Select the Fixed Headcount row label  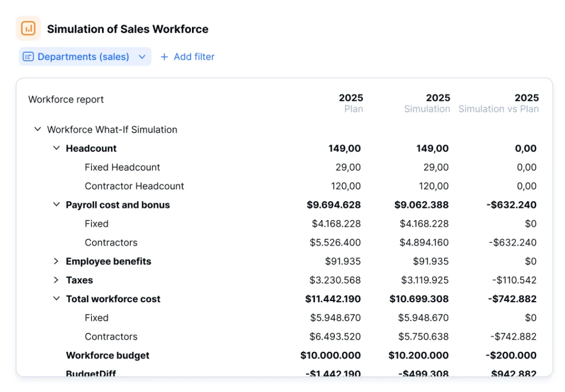click(122, 167)
